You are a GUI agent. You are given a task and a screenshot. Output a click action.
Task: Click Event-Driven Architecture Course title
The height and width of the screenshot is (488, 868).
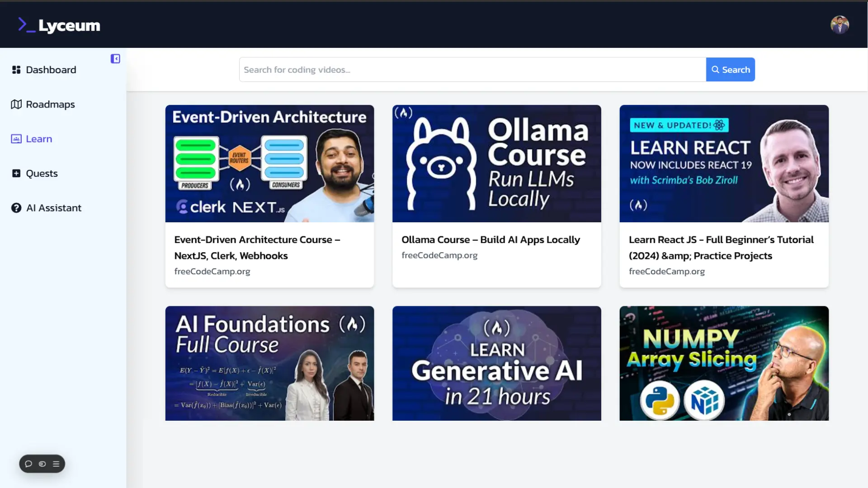pyautogui.click(x=257, y=248)
